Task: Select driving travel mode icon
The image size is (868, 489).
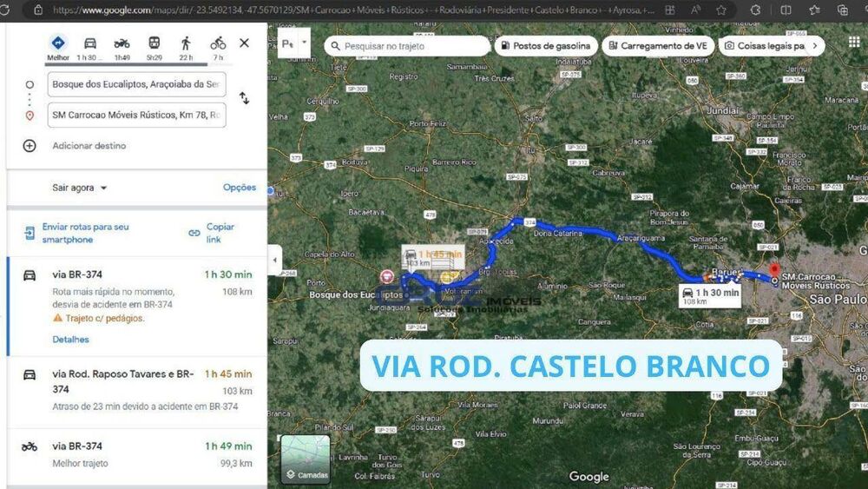Action: pos(89,43)
